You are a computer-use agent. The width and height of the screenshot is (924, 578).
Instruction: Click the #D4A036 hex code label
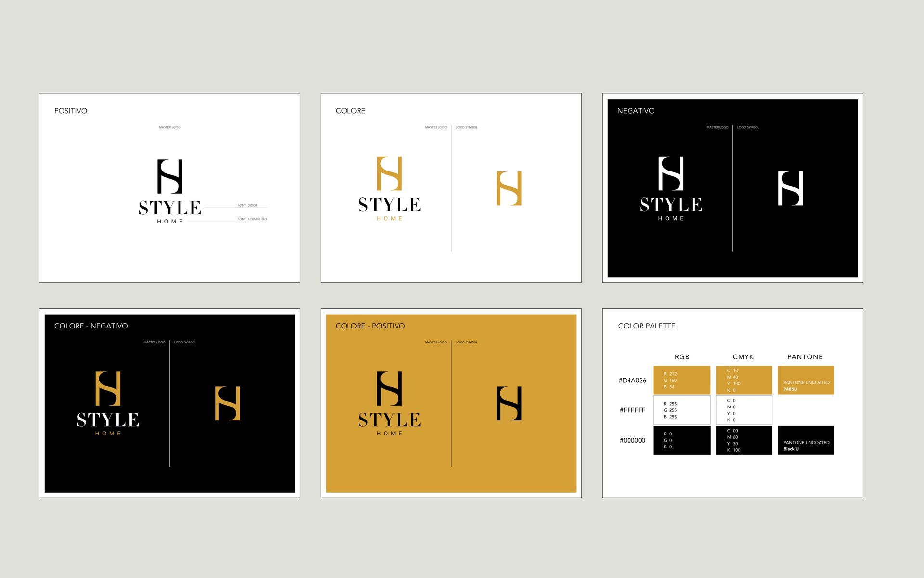tap(632, 381)
